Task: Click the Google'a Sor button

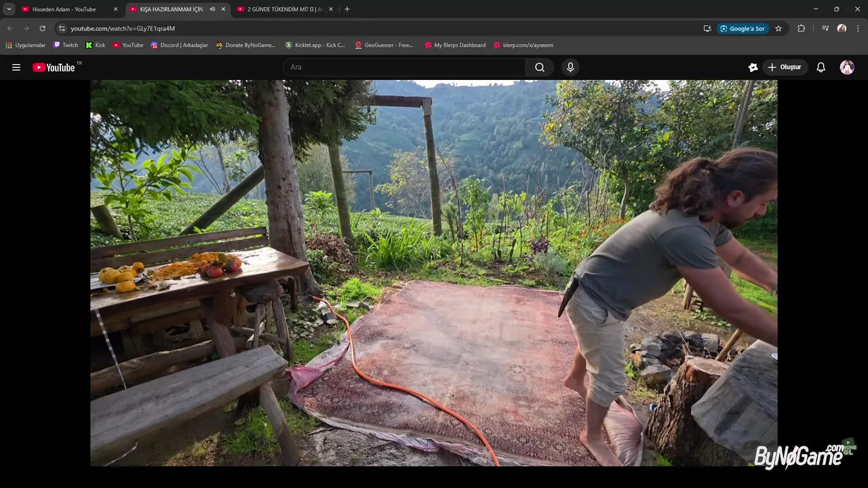Action: (743, 28)
